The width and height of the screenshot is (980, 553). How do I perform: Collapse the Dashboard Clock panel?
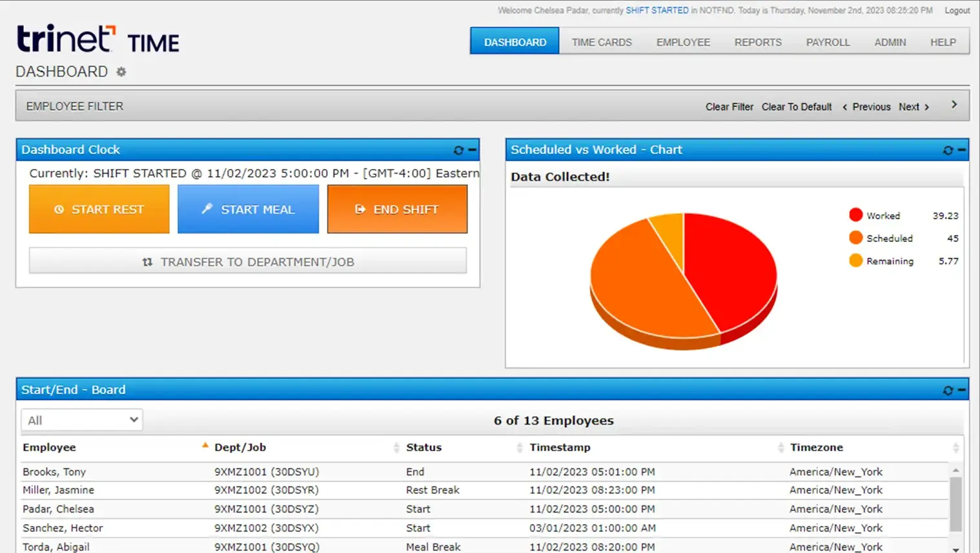[472, 150]
